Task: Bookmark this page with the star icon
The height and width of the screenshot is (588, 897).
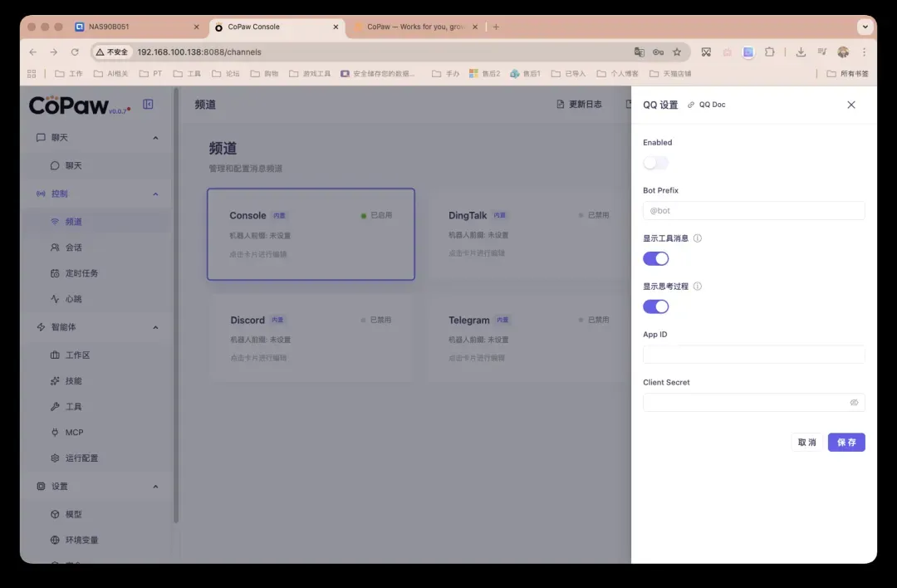Action: pyautogui.click(x=677, y=51)
